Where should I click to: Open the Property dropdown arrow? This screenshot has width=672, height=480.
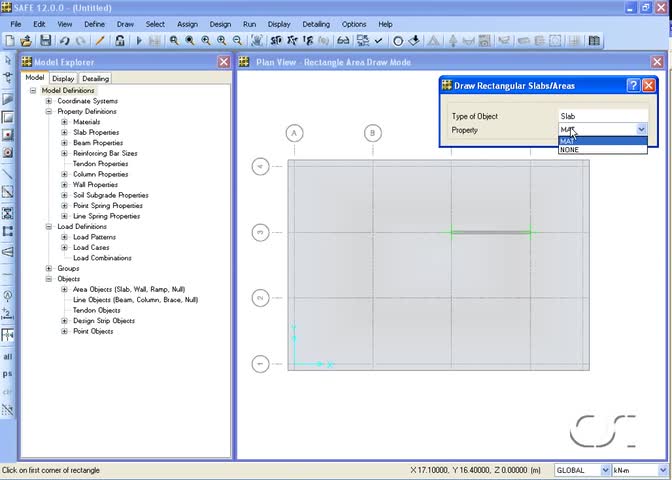[x=641, y=129]
